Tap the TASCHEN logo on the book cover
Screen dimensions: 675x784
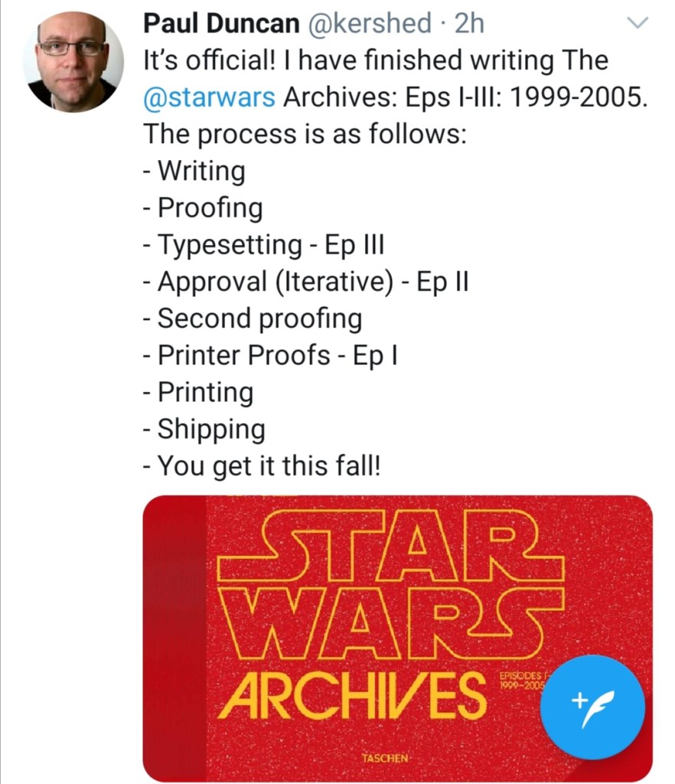point(385,758)
